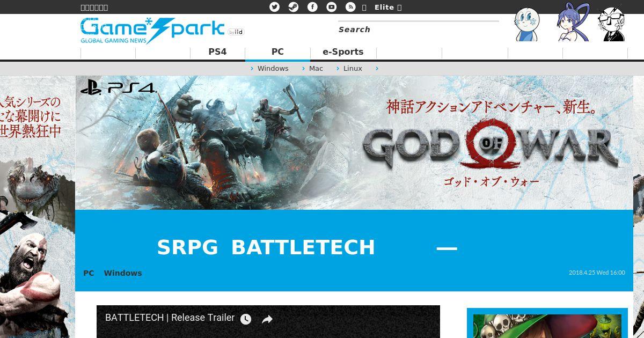
Task: Click the Kratos ad on left side
Action: coord(37,207)
